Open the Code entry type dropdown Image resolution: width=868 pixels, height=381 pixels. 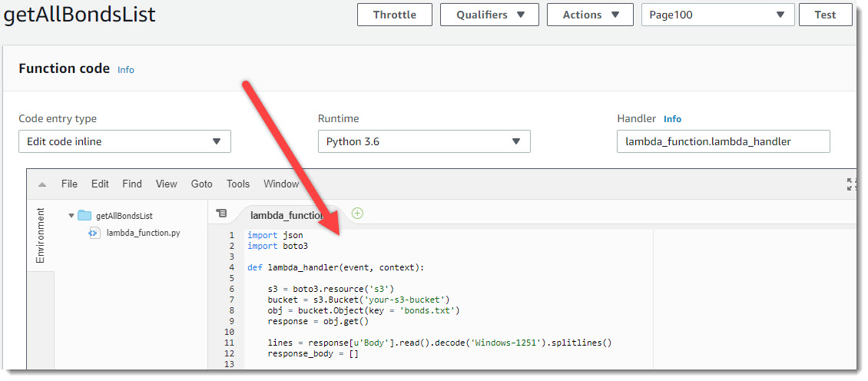pyautogui.click(x=124, y=141)
